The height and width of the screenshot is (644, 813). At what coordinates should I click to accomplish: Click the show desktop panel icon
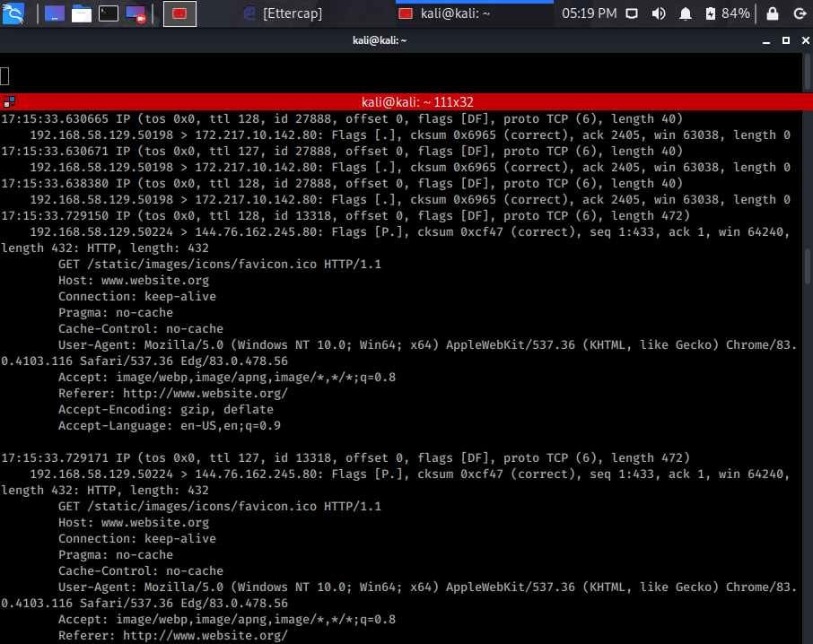pyautogui.click(x=55, y=13)
